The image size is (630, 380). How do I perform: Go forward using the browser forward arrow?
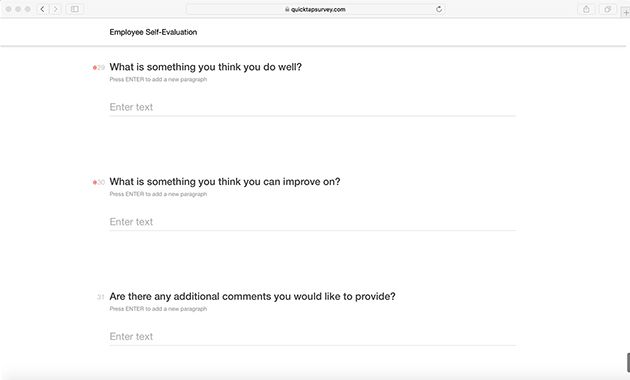(x=55, y=9)
